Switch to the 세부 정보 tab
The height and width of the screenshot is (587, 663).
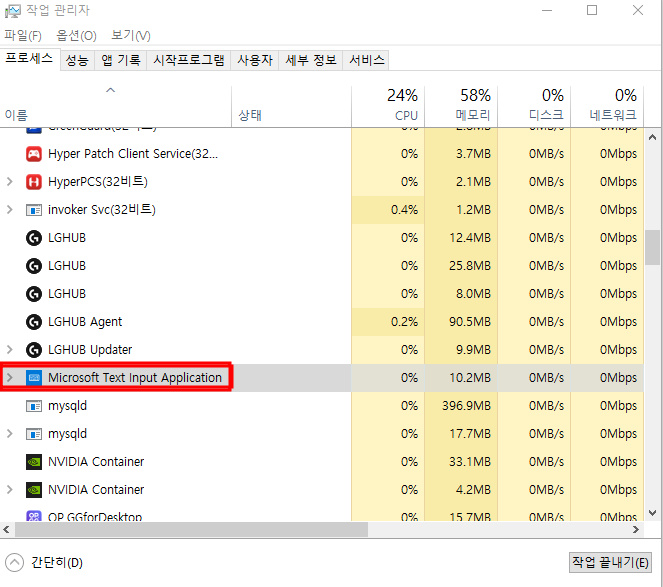coord(311,60)
